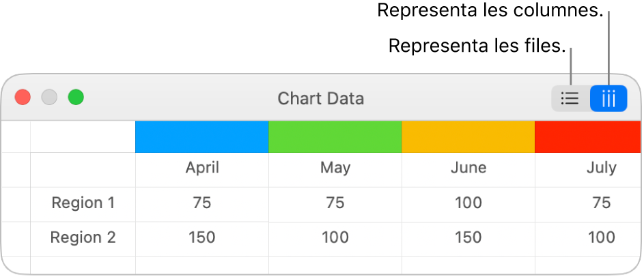Click Region 2 April cell value 150
This screenshot has width=644, height=277.
tap(202, 237)
